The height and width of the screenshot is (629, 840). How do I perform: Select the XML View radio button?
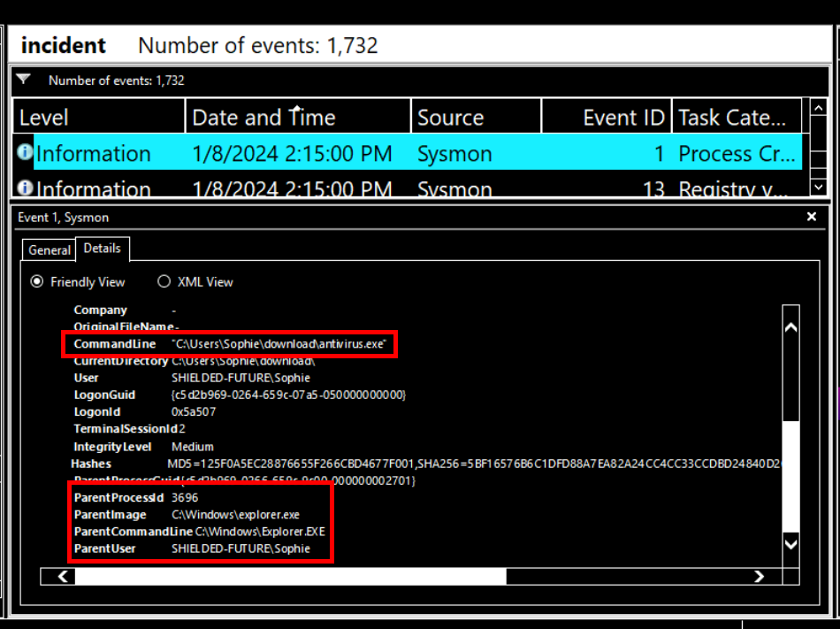(x=164, y=282)
